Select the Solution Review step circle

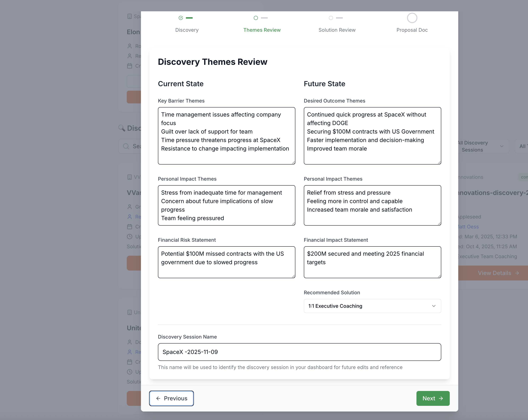pyautogui.click(x=331, y=18)
